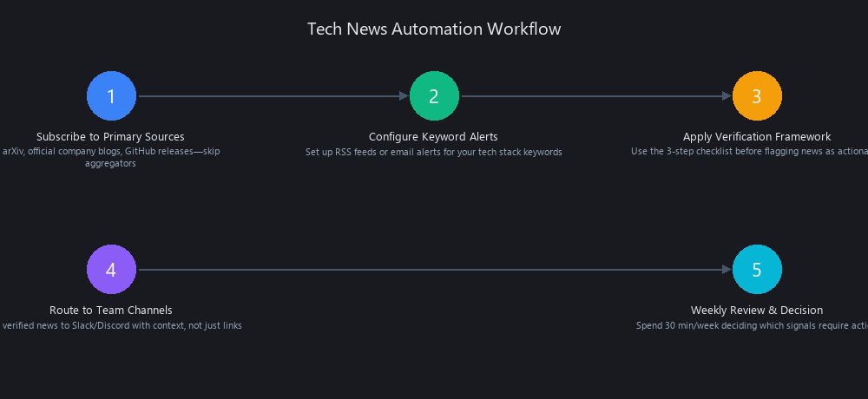The height and width of the screenshot is (399, 868).
Task: Click the 'Weekly Review & Decision' heading
Action: click(x=757, y=310)
